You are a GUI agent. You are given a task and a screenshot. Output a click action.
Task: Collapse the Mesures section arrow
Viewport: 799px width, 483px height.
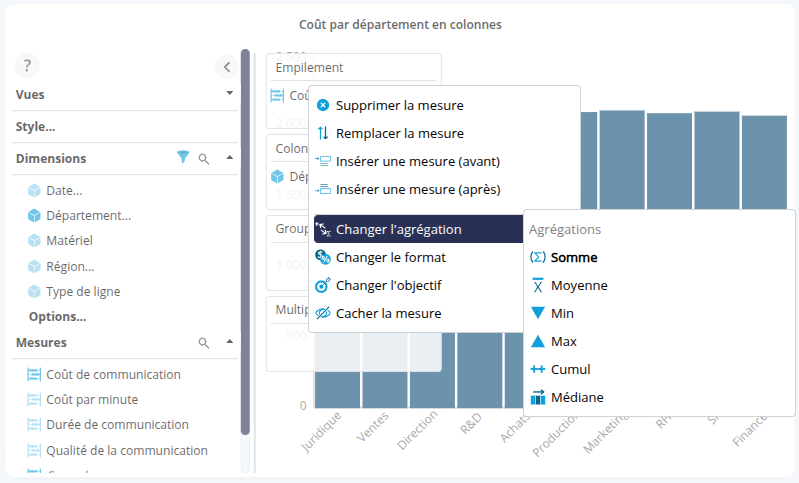pos(229,342)
